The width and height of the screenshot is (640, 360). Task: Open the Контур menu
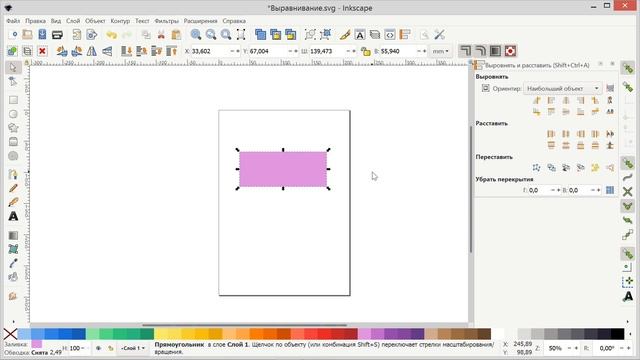[x=120, y=21]
